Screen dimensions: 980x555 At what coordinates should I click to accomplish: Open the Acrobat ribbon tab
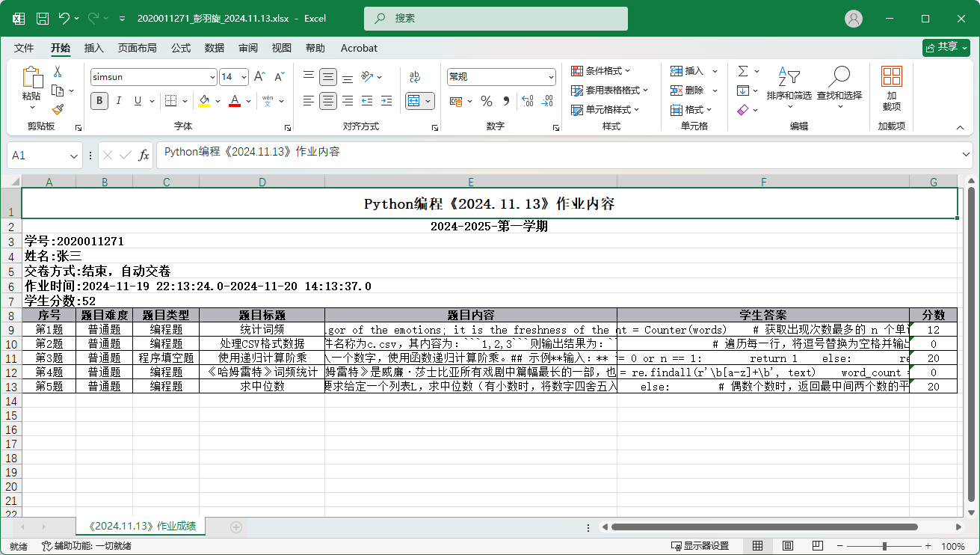359,48
